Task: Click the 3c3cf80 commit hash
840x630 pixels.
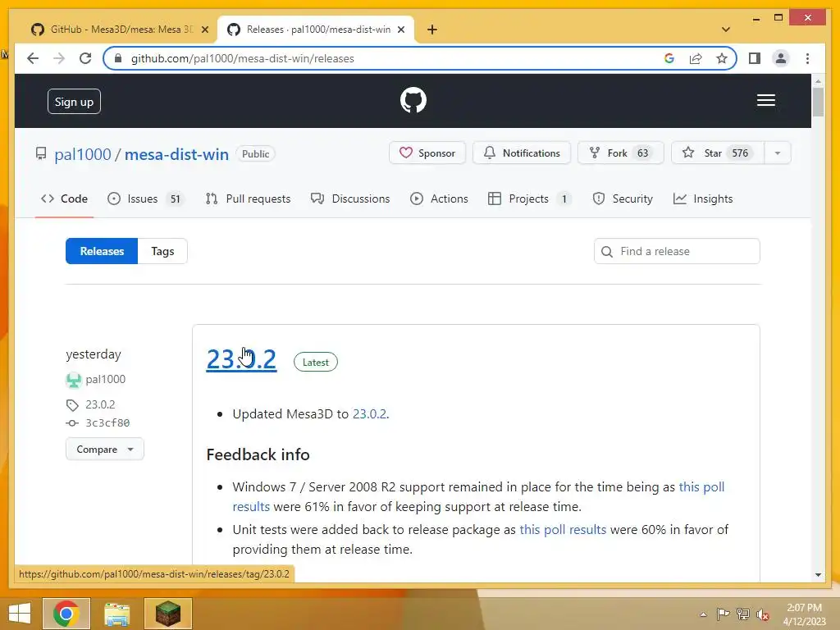Action: tap(107, 423)
